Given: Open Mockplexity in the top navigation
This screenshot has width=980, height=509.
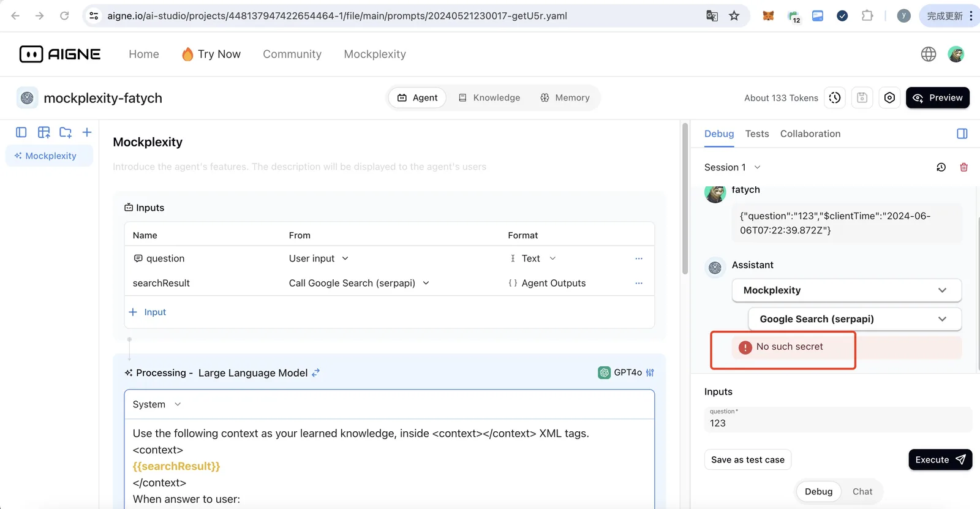Looking at the screenshot, I should tap(375, 54).
